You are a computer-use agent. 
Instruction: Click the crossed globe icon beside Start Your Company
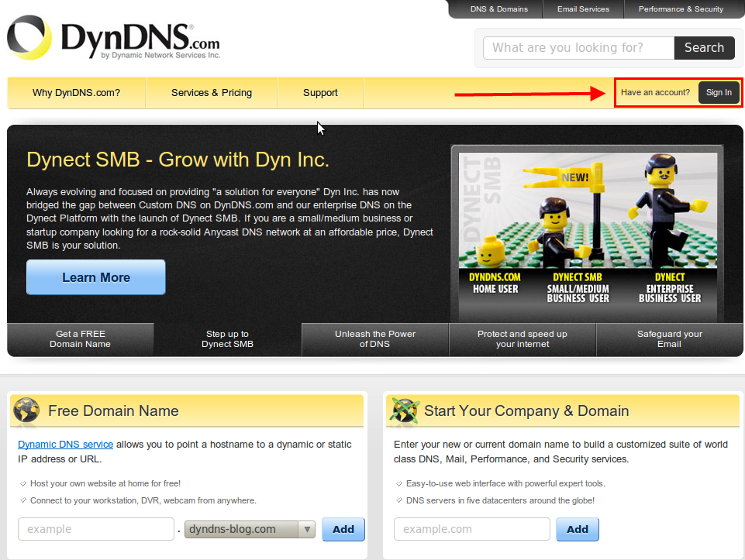coord(405,410)
